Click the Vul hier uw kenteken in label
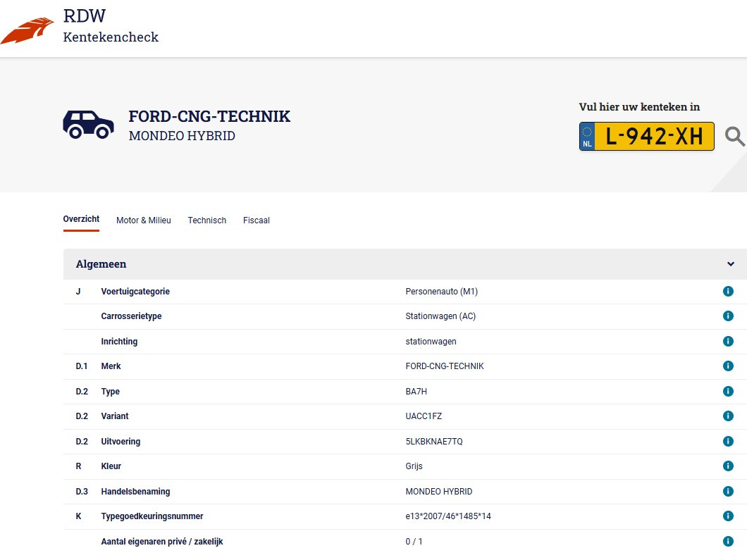The image size is (747, 560). pyautogui.click(x=639, y=107)
